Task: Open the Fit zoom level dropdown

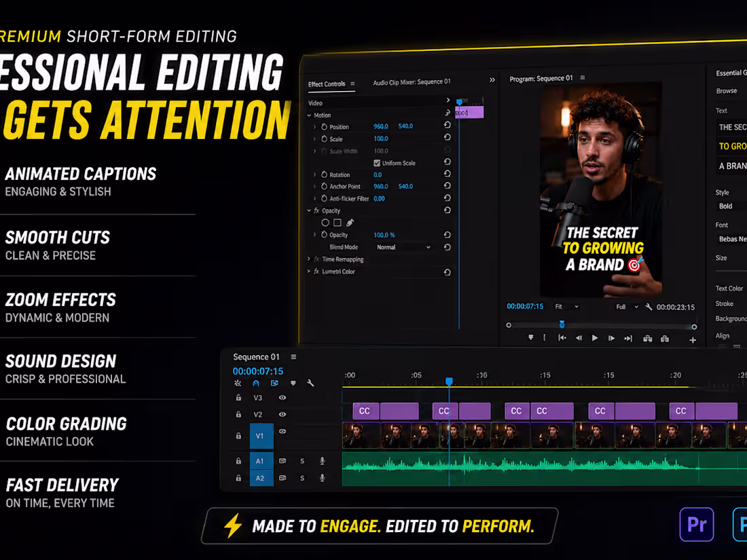Action: pos(566,307)
